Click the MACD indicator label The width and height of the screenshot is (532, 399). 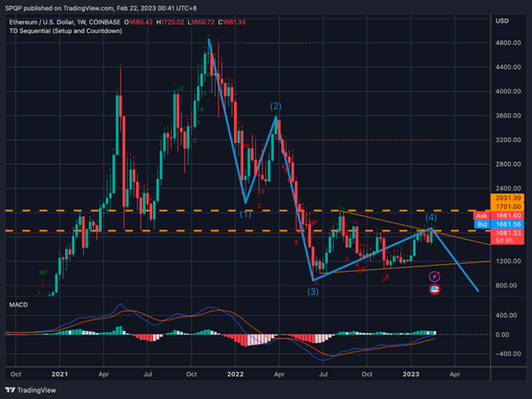19,305
